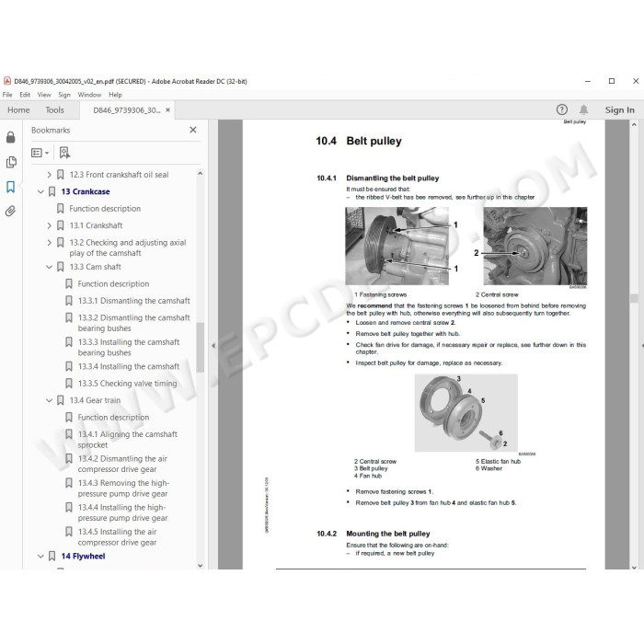Open 13.4.4 Installing the high-pressure pump drive gear

122,512
